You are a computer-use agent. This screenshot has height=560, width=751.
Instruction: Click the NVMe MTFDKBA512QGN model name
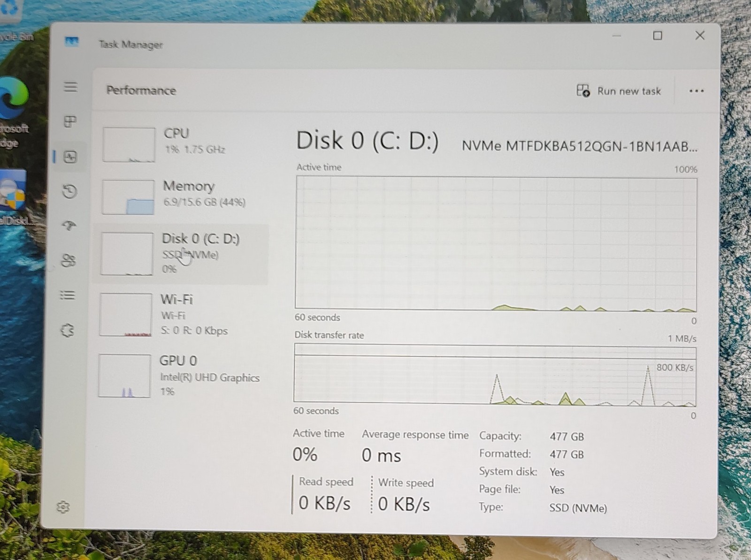580,146
